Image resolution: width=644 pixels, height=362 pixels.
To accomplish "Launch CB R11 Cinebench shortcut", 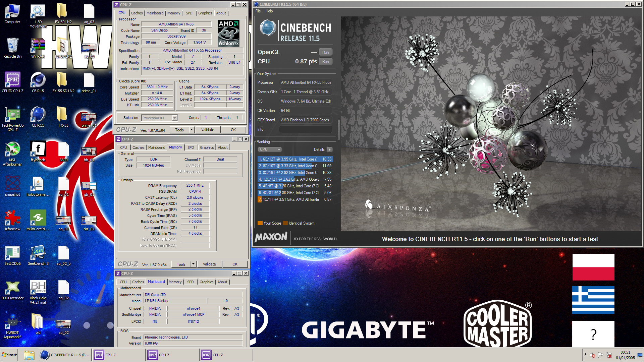I will [x=38, y=117].
